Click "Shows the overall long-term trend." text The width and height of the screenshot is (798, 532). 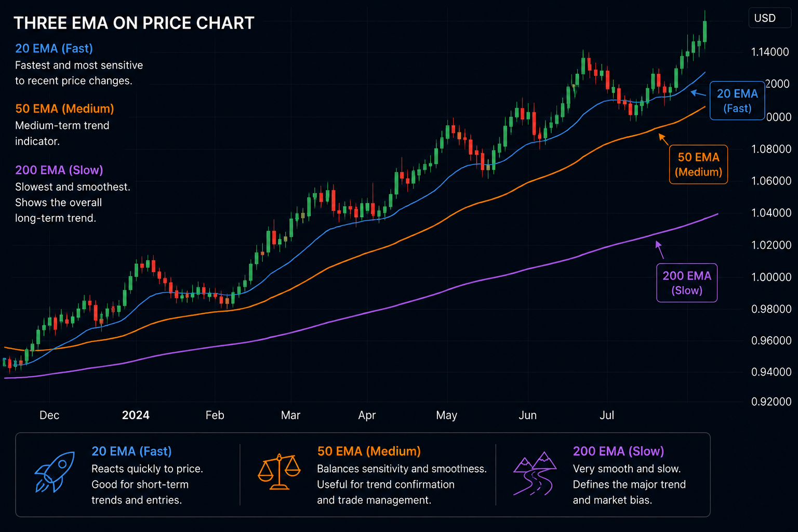58,210
